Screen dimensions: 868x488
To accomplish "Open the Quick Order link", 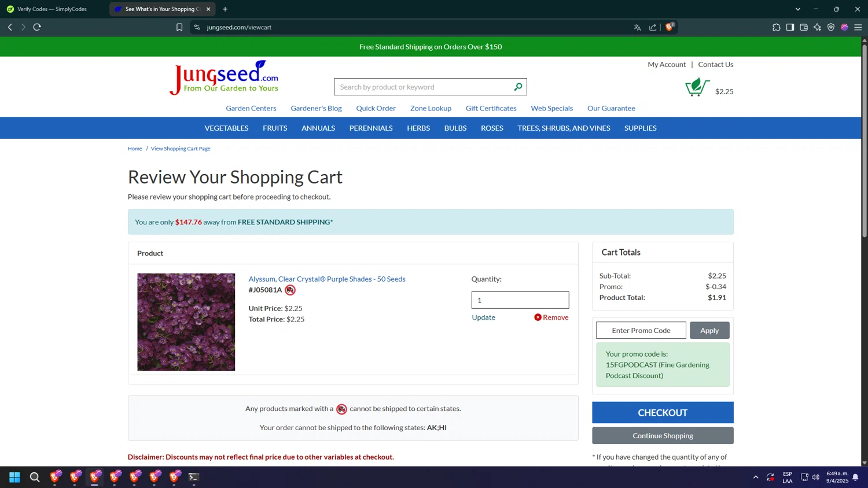I will tap(376, 108).
